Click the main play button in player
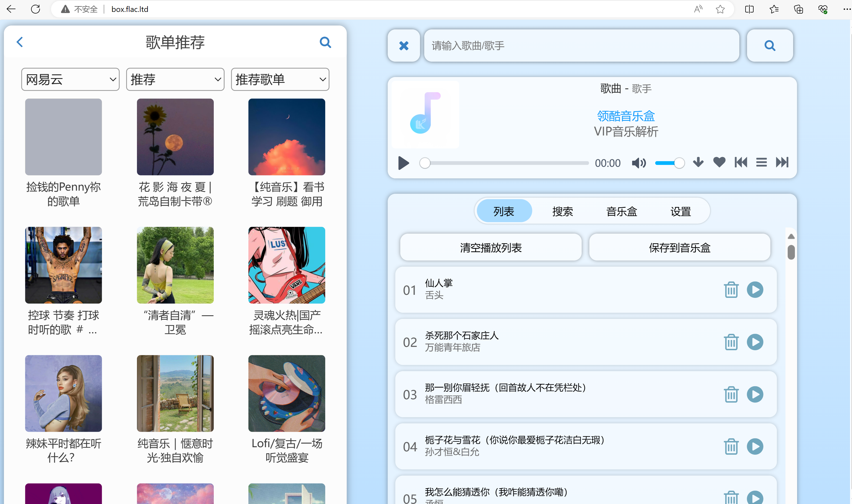852x504 pixels. [403, 163]
